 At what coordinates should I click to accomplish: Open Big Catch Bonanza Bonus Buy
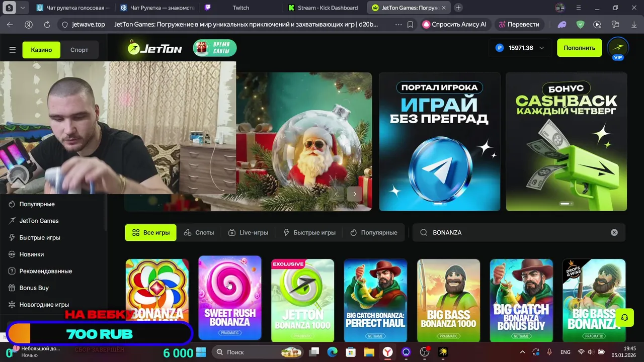coord(521,300)
